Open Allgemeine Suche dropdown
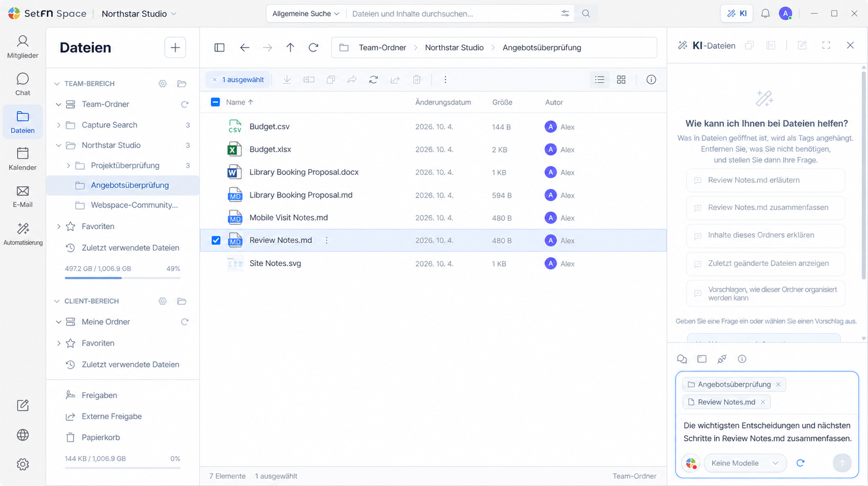 [306, 13]
